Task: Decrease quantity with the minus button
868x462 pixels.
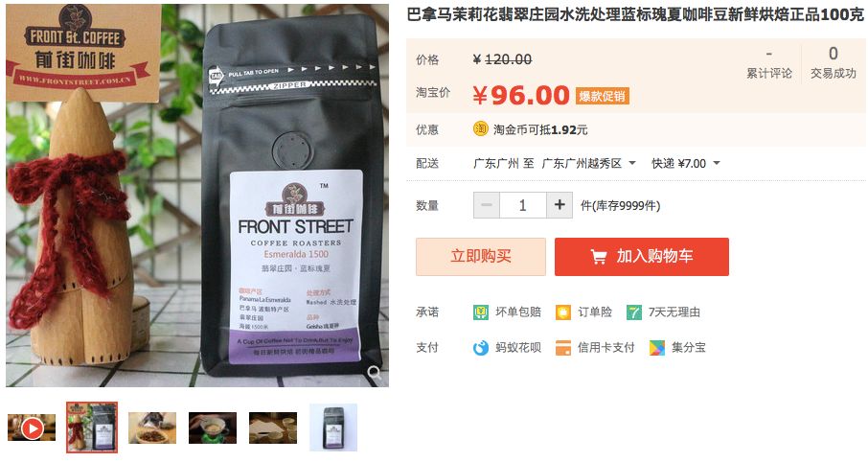Action: tap(487, 205)
